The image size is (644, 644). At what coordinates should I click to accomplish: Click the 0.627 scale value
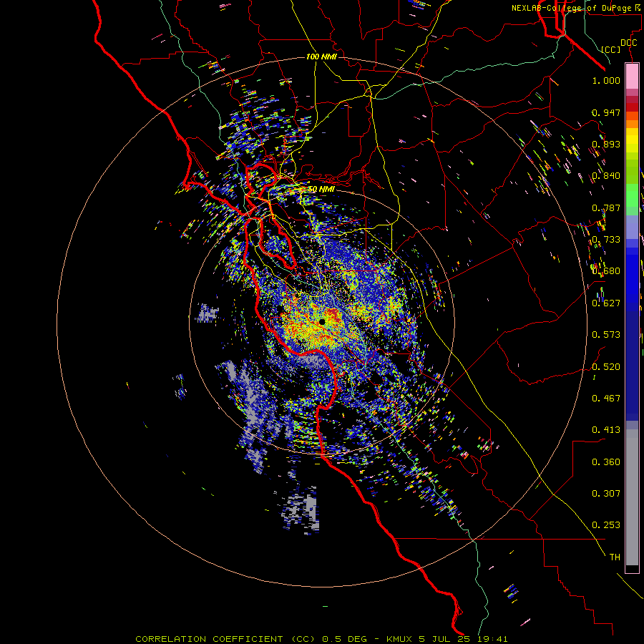(x=606, y=303)
